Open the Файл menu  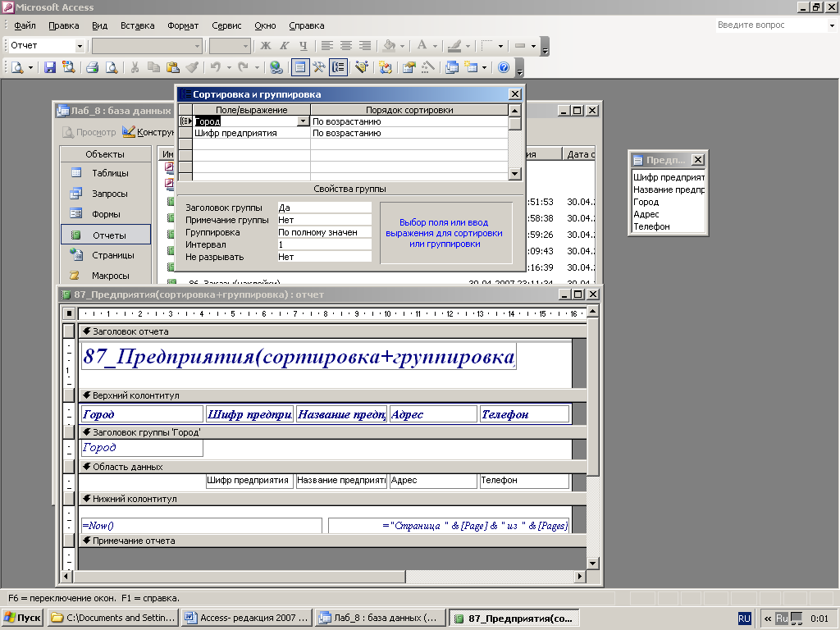pyautogui.click(x=25, y=25)
